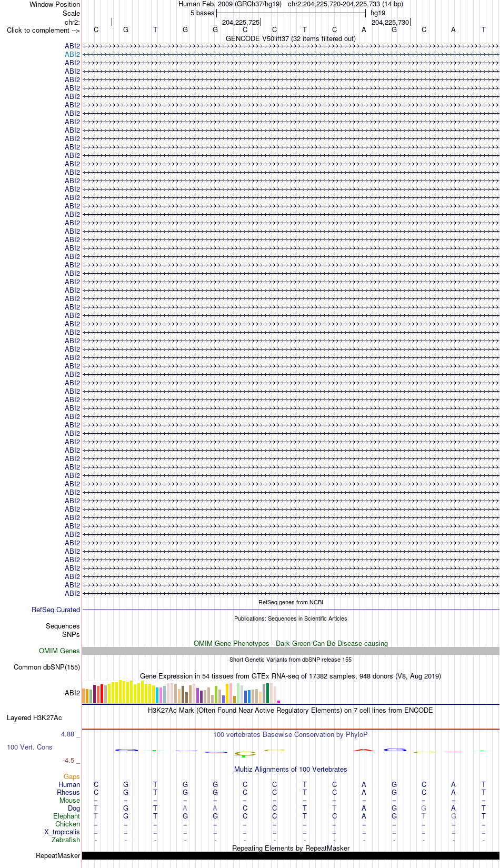The image size is (500, 868).
Task: Click the ABI2 GTEx expression bar chart
Action: [181, 692]
